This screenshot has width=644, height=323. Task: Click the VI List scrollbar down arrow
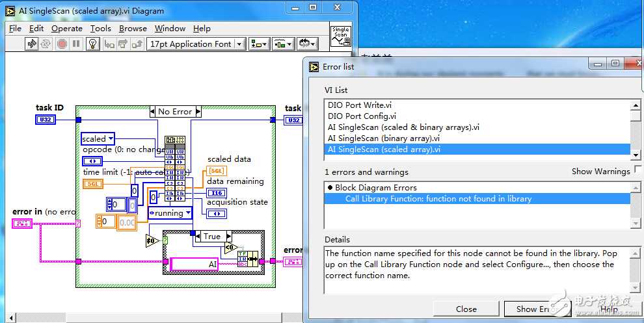tap(636, 155)
